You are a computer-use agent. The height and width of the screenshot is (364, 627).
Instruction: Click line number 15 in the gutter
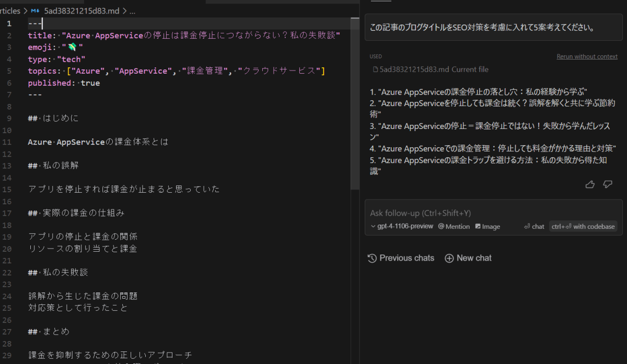8,189
